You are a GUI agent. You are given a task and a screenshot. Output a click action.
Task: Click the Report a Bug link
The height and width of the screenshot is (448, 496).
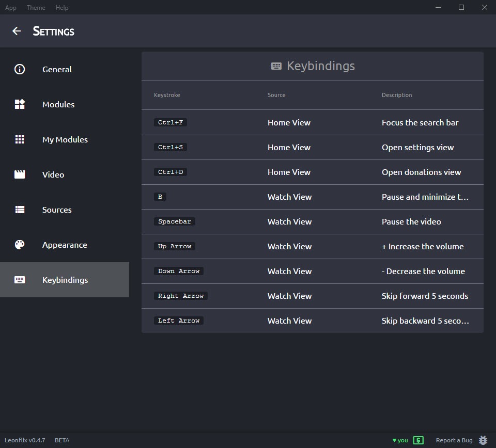(x=454, y=440)
